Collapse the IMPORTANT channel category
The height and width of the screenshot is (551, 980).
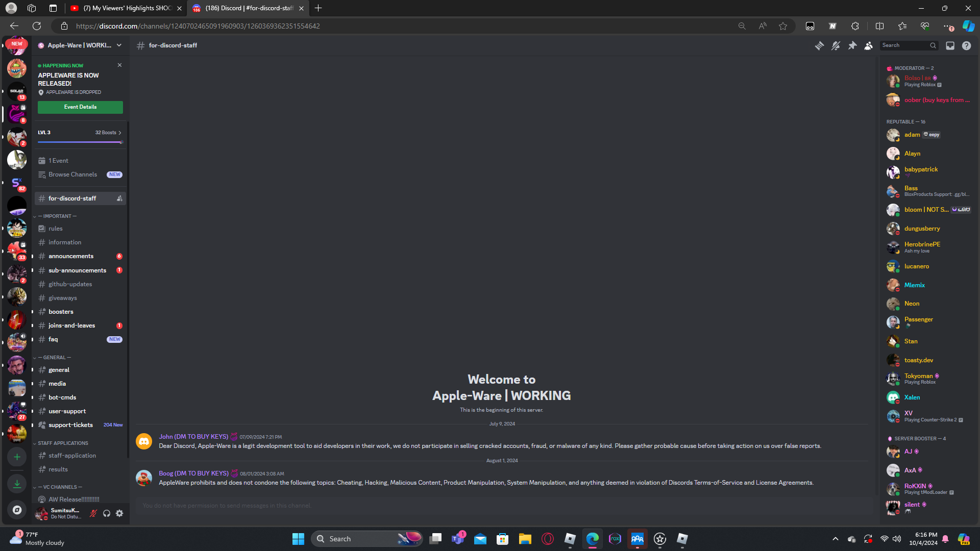[x=57, y=216]
